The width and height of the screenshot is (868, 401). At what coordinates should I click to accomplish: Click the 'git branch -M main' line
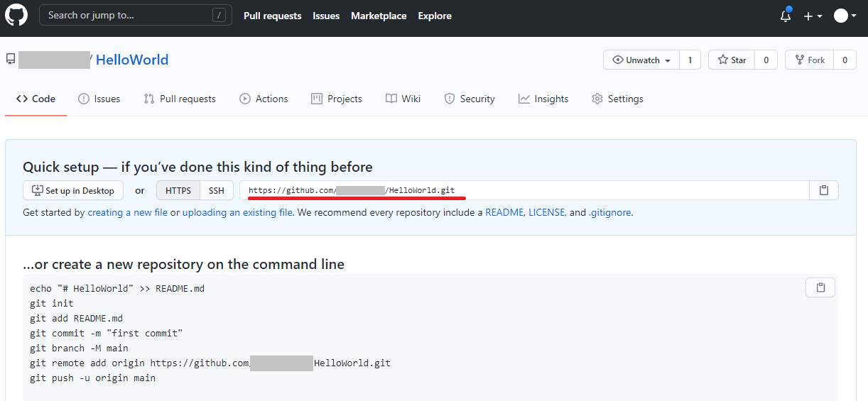pyautogui.click(x=79, y=348)
